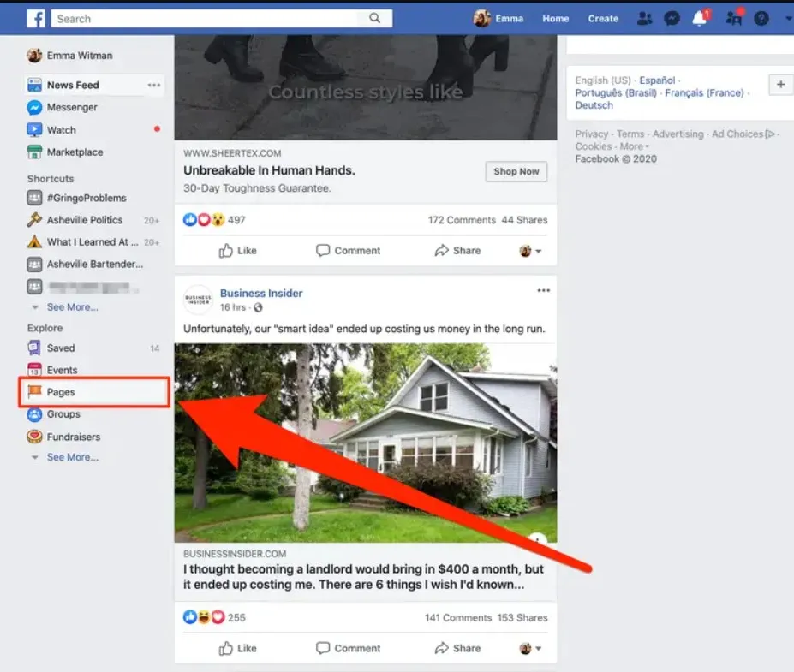
Task: Click the News Feed sidebar icon
Action: click(34, 85)
